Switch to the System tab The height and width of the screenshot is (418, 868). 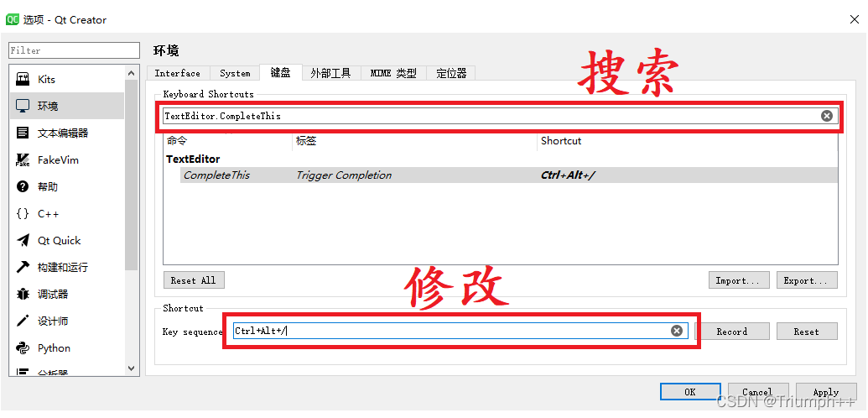pos(235,73)
